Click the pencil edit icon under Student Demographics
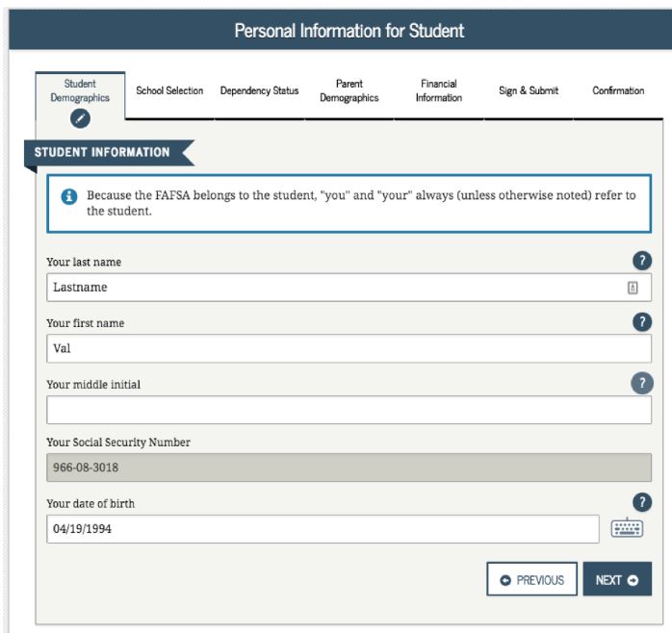Image resolution: width=672 pixels, height=633 pixels. (x=80, y=118)
